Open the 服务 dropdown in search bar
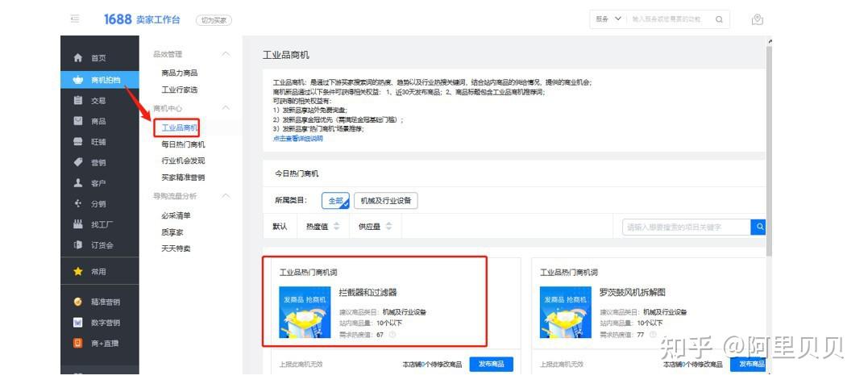 coord(608,19)
